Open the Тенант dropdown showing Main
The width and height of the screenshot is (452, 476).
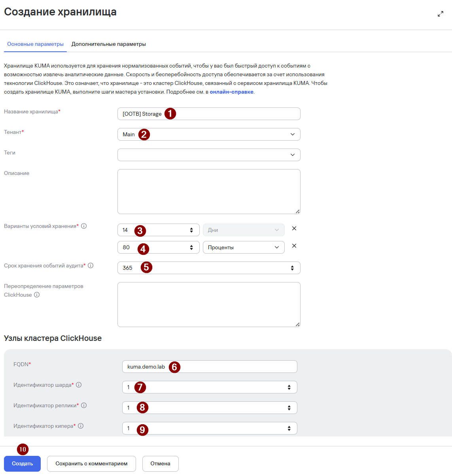[x=209, y=134]
